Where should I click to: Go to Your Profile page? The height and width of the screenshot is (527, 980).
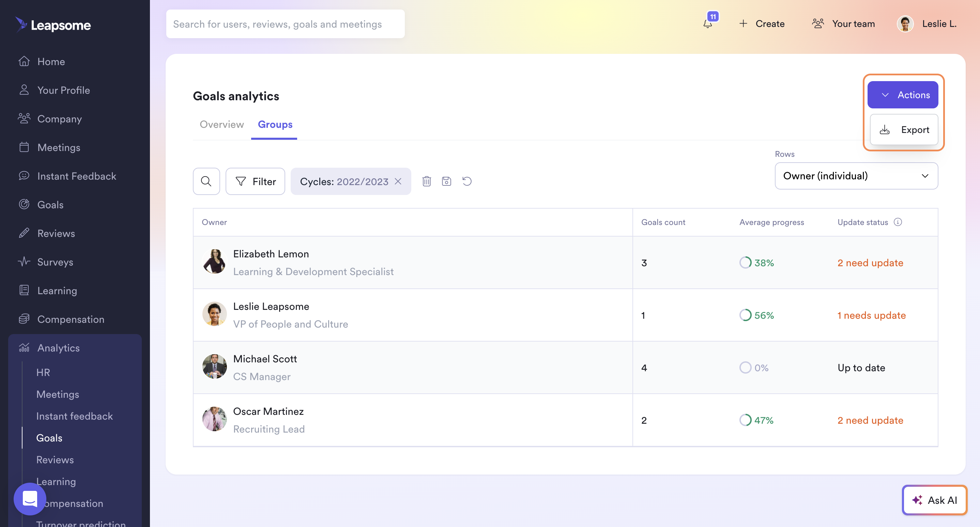pyautogui.click(x=63, y=90)
